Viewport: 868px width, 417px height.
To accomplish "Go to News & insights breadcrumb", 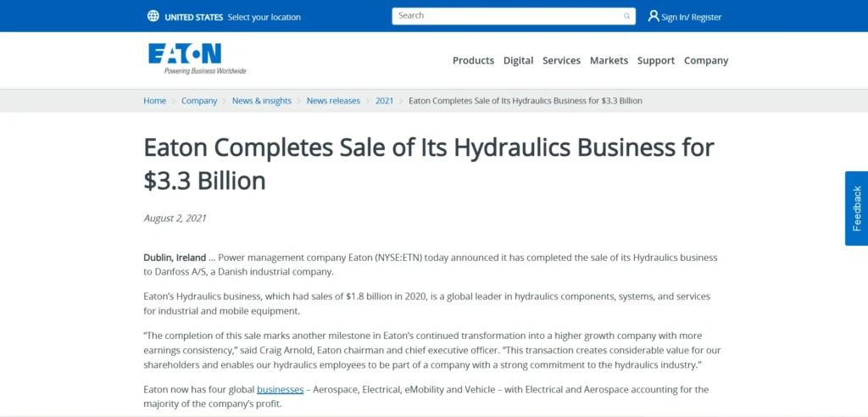I will tap(262, 101).
